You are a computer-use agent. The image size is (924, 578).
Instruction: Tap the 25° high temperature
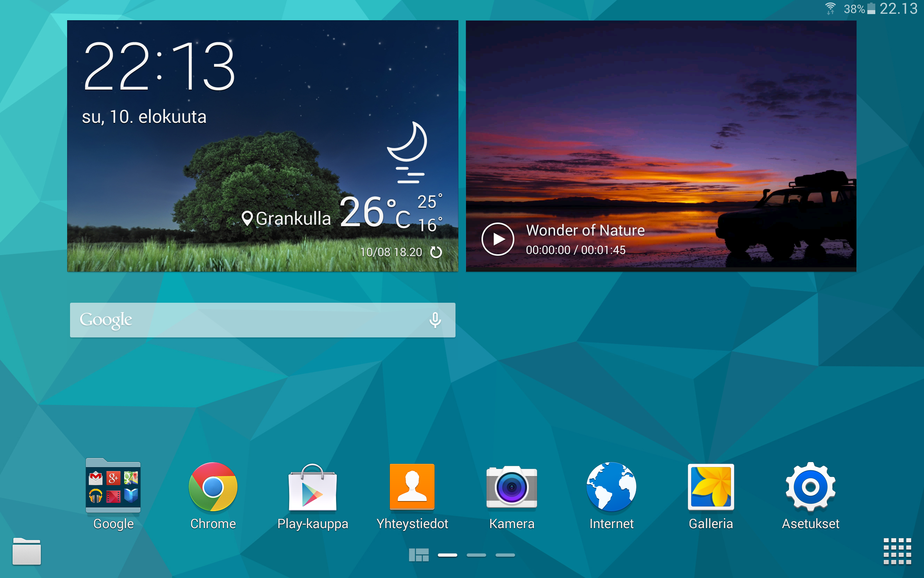pyautogui.click(x=430, y=202)
